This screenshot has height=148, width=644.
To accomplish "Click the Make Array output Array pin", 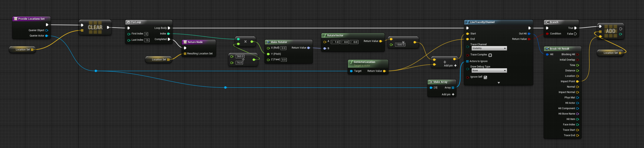I will 453,88.
